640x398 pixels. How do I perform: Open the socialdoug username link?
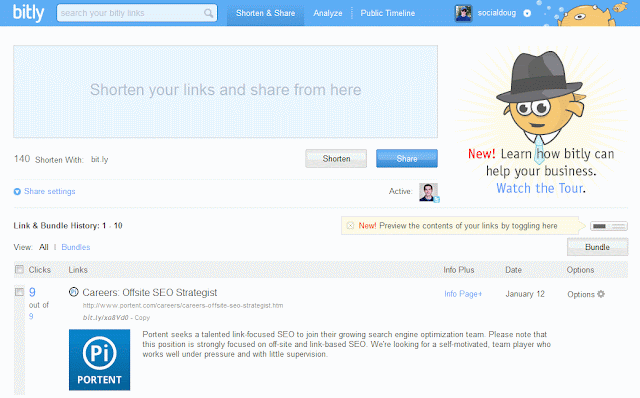(x=497, y=13)
